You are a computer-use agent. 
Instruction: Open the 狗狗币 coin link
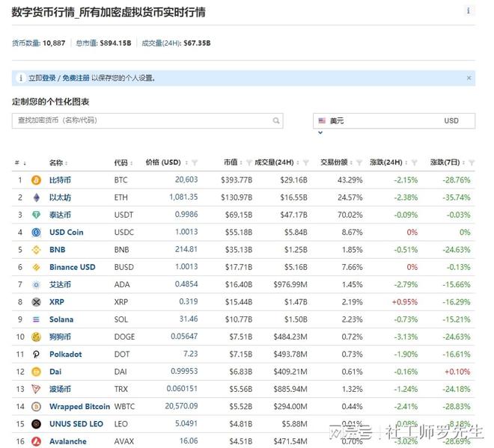tap(60, 337)
